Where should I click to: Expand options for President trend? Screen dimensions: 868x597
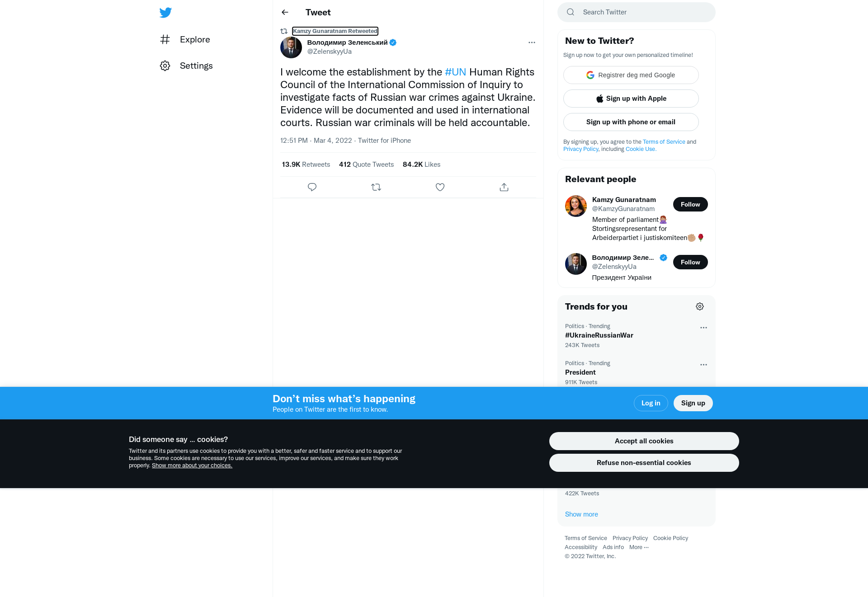pyautogui.click(x=703, y=365)
